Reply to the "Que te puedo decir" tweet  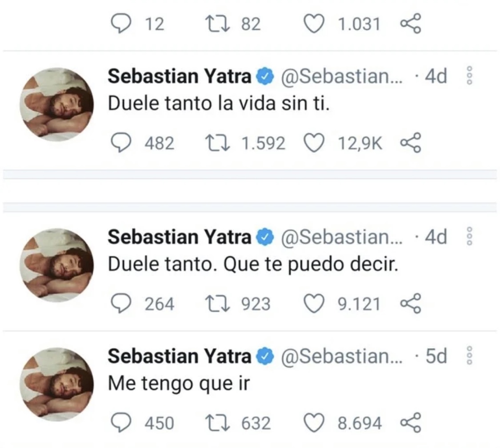coord(119,304)
